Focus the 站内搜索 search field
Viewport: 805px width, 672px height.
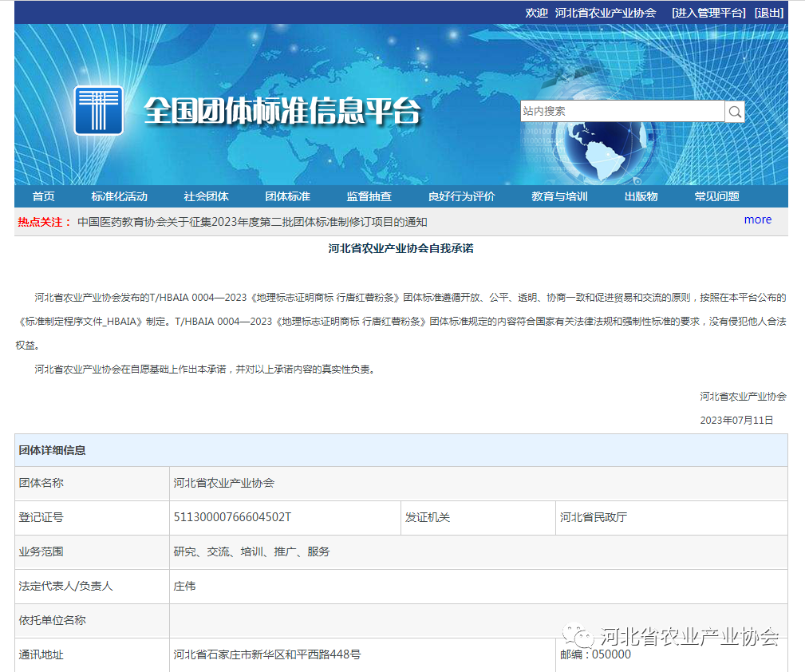(x=622, y=111)
